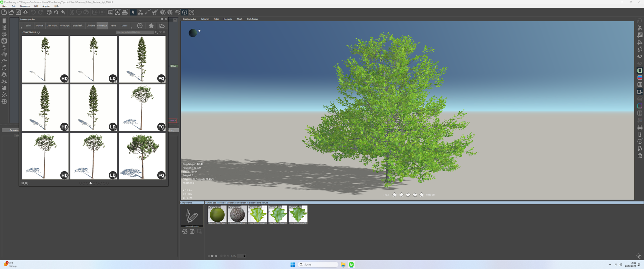Viewport: 644px width, 269px height.
Task: Open the Anzeige menu
Action: (46, 6)
